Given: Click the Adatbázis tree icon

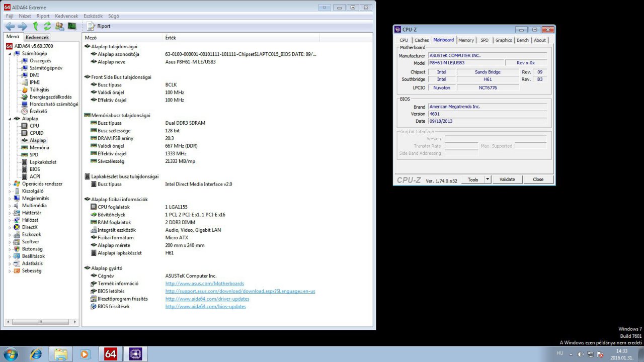Looking at the screenshot, I should tap(17, 263).
